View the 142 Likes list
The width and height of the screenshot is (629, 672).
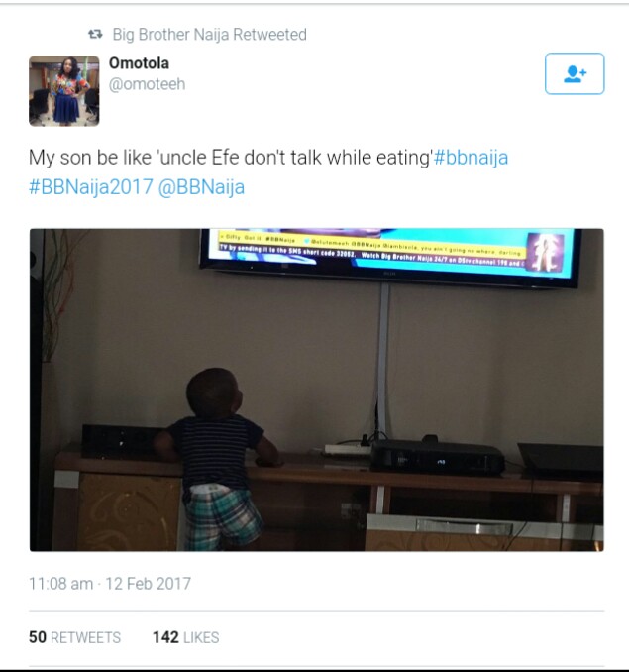pyautogui.click(x=186, y=637)
